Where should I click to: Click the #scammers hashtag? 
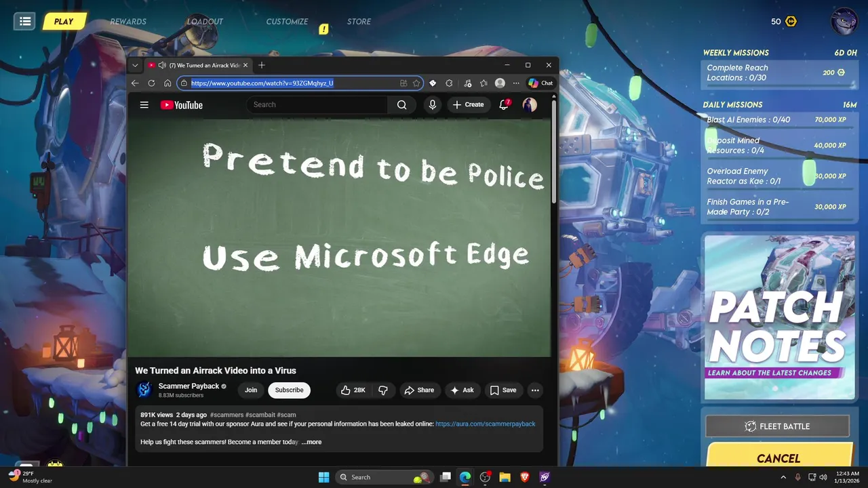click(226, 415)
